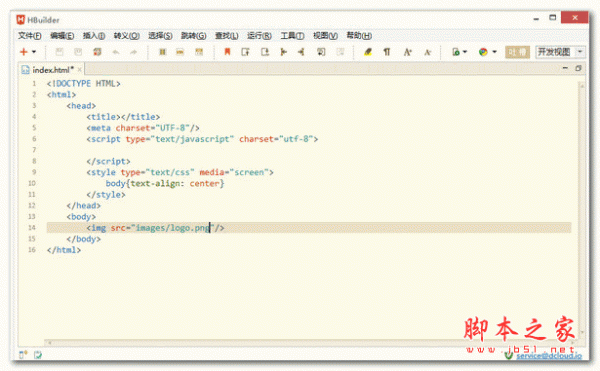This screenshot has width=600, height=371.
Task: Open the 运行(R) menu
Action: (x=259, y=36)
